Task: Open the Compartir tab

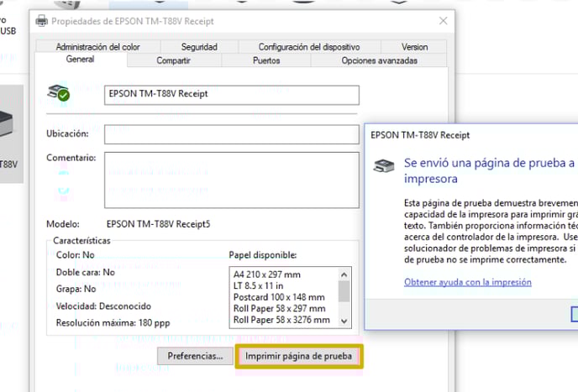Action: (173, 60)
